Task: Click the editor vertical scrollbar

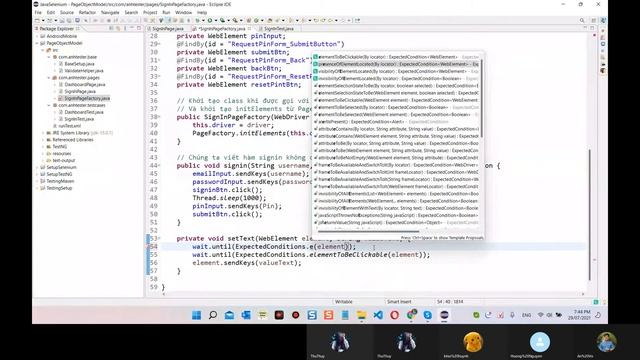Action: click(589, 215)
